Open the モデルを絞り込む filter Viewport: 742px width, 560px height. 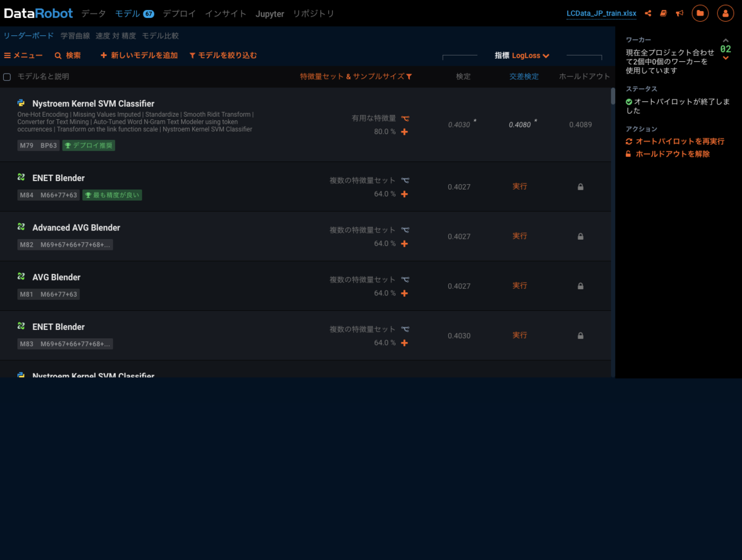click(223, 56)
